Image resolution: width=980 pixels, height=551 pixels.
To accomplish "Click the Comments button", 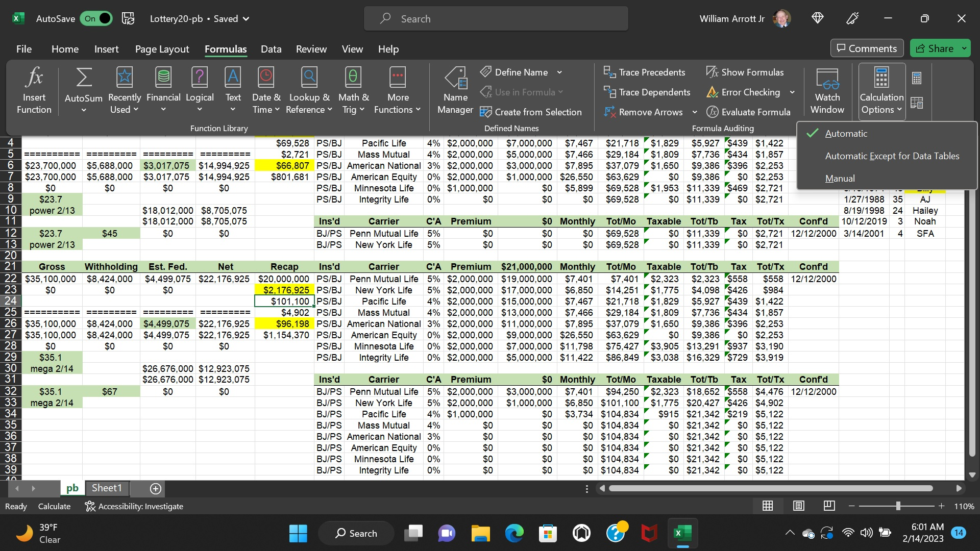I will (867, 48).
